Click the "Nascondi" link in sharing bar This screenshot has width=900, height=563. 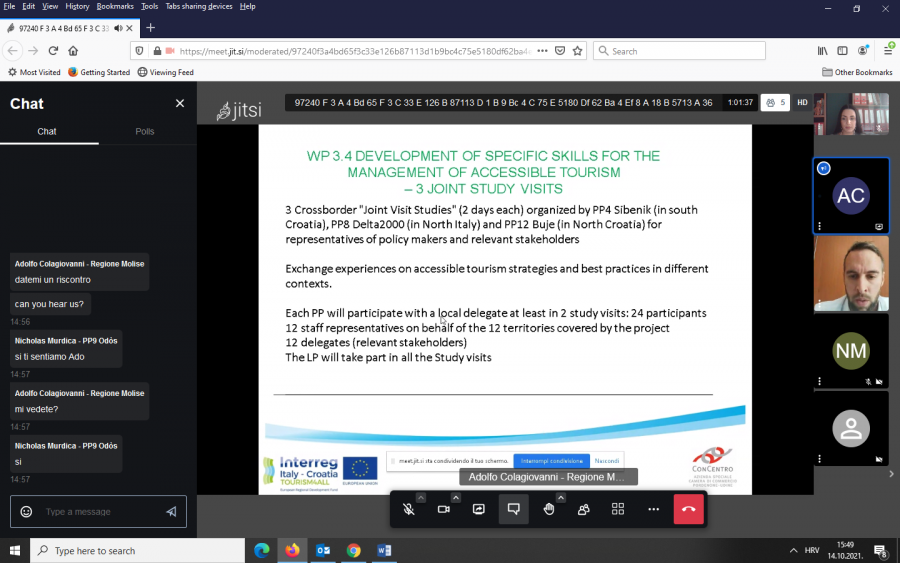pos(606,461)
